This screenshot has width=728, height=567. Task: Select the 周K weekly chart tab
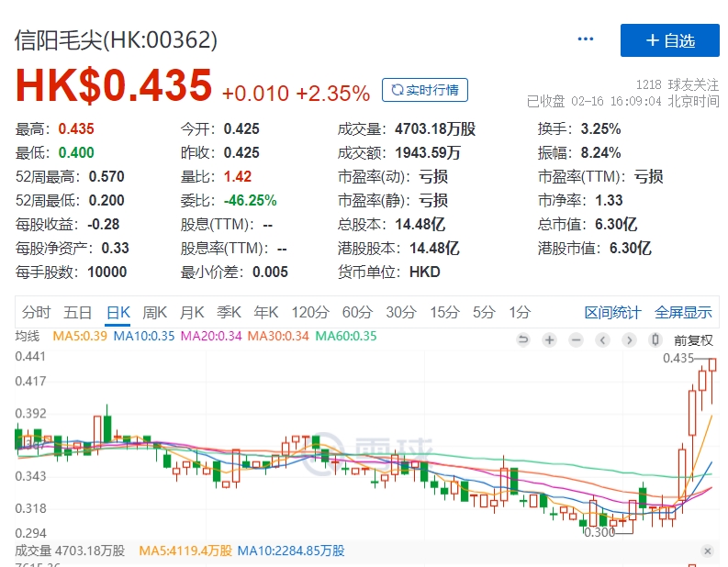(x=155, y=312)
